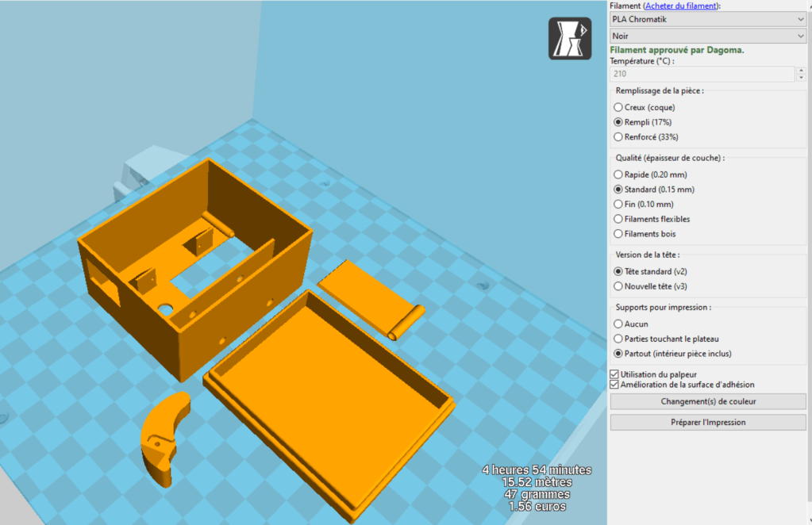The height and width of the screenshot is (525, 812).
Task: Click 'Préparer l'Impression' button
Action: [707, 423]
